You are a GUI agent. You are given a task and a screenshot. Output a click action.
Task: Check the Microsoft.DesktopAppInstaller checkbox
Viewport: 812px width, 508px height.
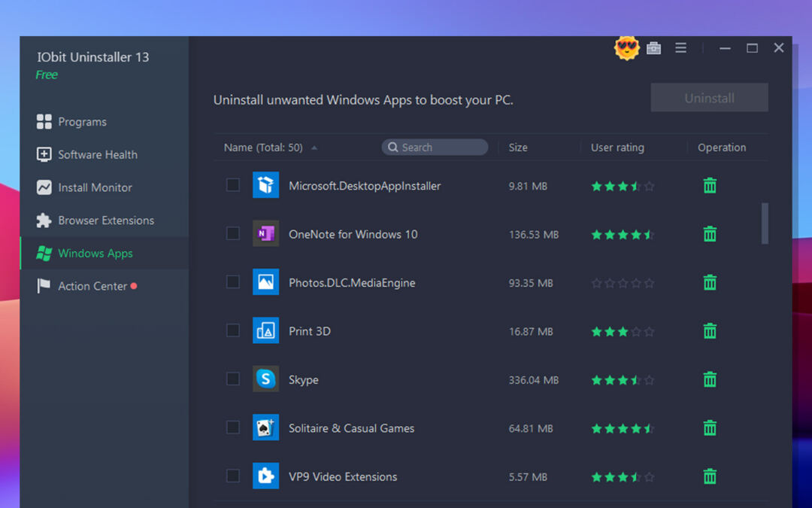point(233,185)
